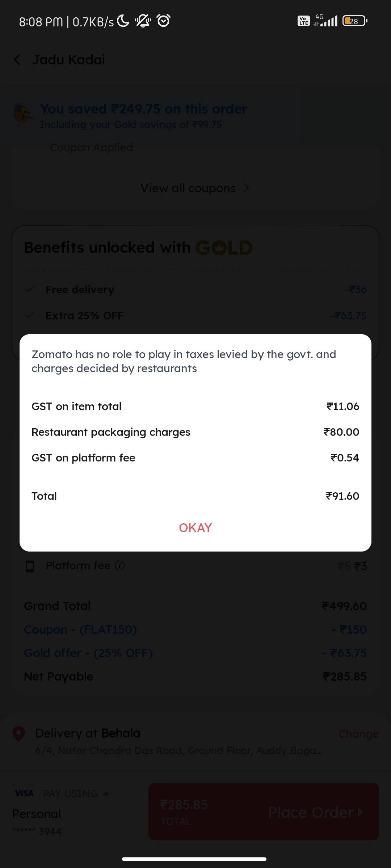
Task: Select the Coupon FLAT150 line
Action: pos(80,629)
